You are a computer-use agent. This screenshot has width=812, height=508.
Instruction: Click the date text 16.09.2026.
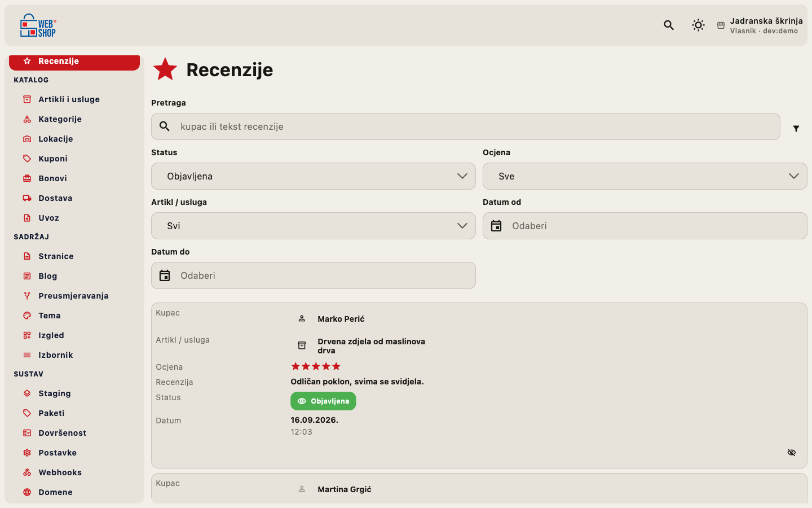pyautogui.click(x=315, y=420)
